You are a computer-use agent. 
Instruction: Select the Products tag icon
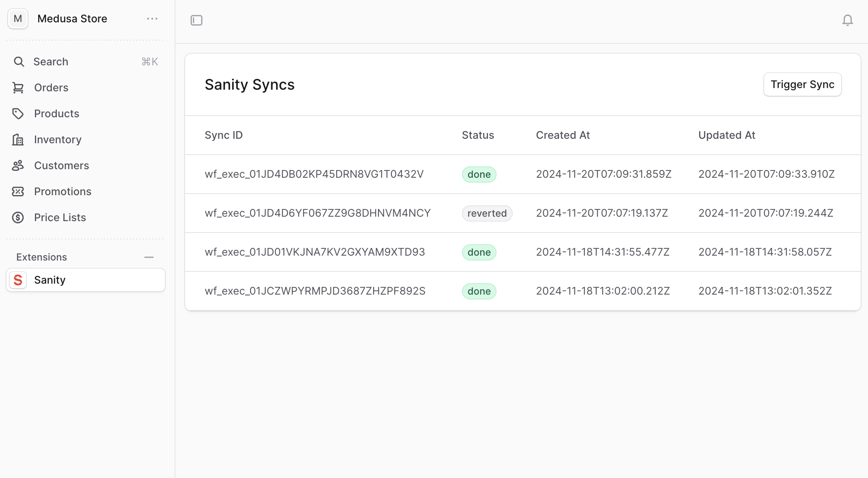pyautogui.click(x=19, y=114)
